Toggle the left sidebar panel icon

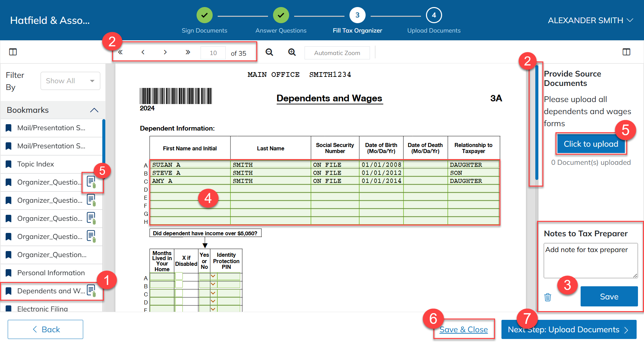pyautogui.click(x=13, y=52)
